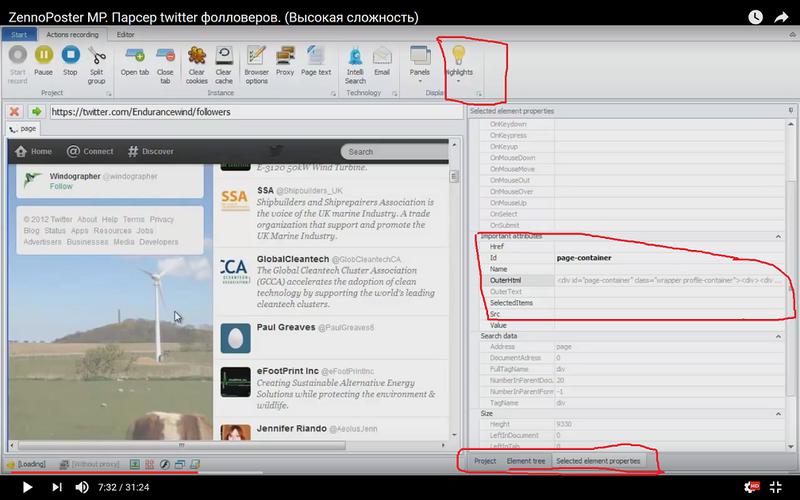
Task: Click the YouTube share arrow icon
Action: point(782,17)
